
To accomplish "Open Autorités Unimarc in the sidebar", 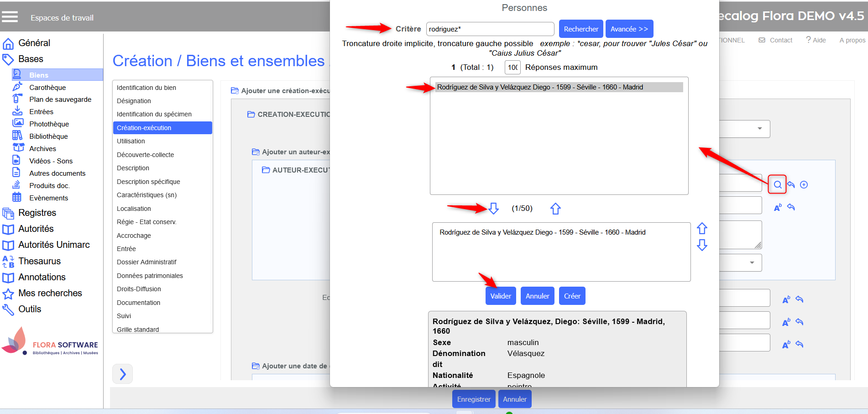I will tap(54, 245).
